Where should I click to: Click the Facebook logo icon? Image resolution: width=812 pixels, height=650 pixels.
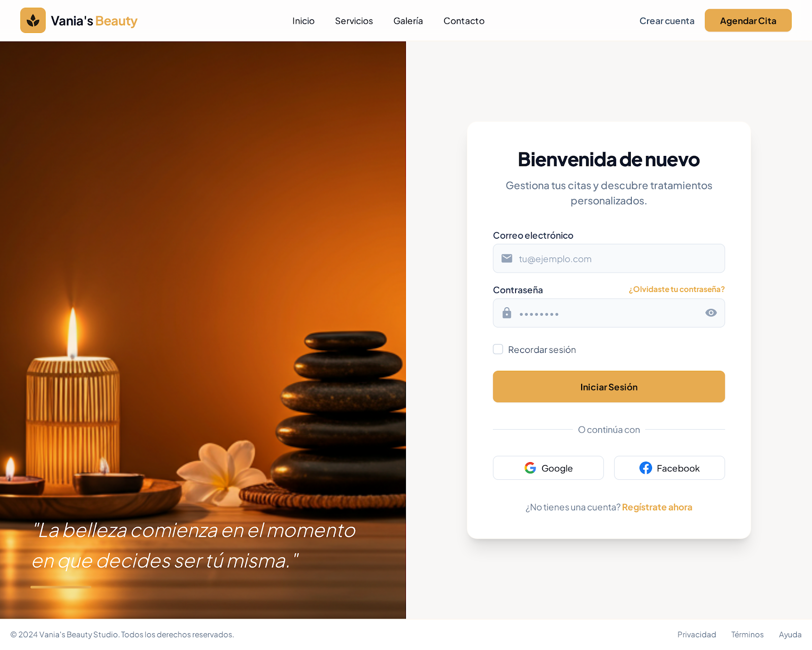(646, 468)
